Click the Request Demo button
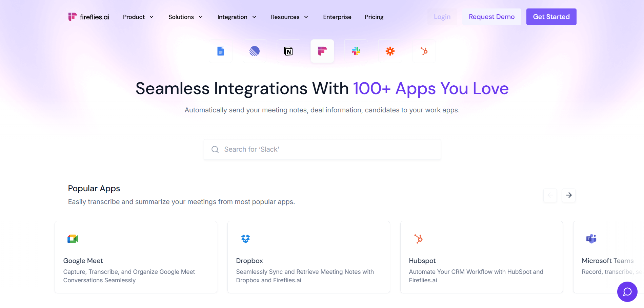The width and height of the screenshot is (644, 308). click(x=491, y=17)
